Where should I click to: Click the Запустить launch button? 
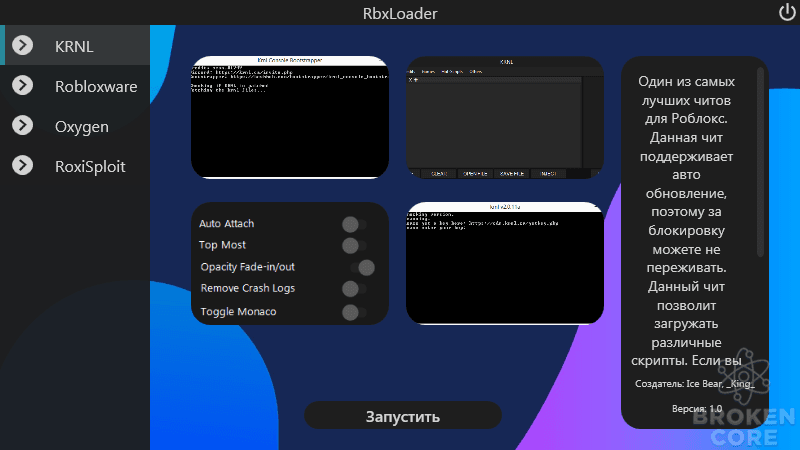pyautogui.click(x=403, y=415)
